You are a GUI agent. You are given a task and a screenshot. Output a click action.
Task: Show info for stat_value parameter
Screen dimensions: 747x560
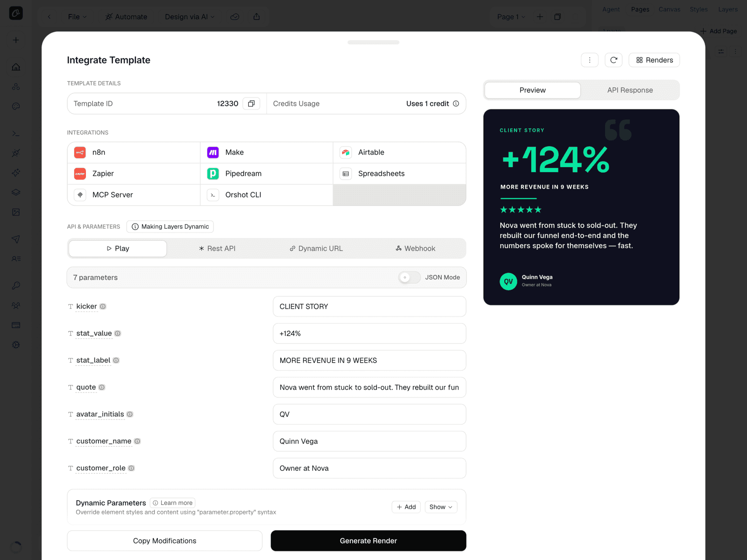coord(118,334)
